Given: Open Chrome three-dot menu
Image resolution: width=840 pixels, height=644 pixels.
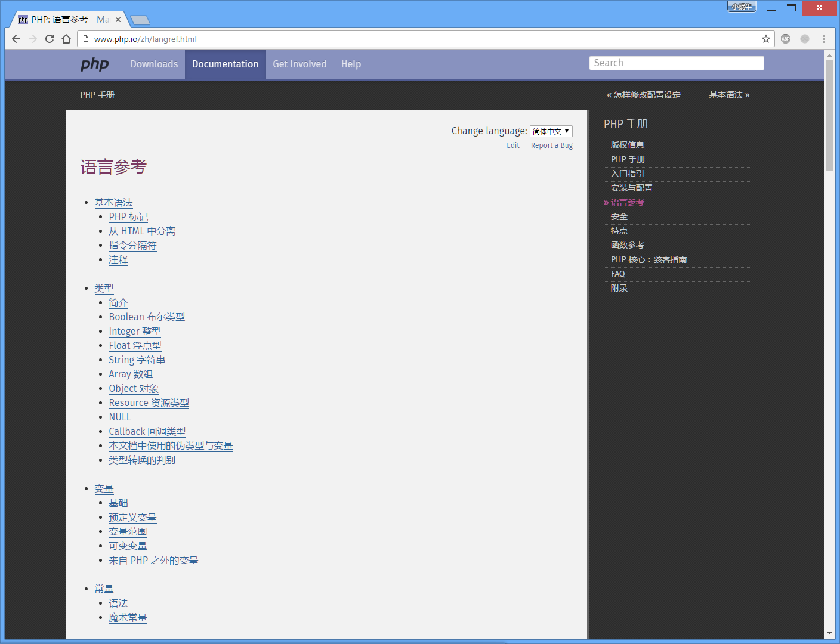Looking at the screenshot, I should [x=824, y=39].
